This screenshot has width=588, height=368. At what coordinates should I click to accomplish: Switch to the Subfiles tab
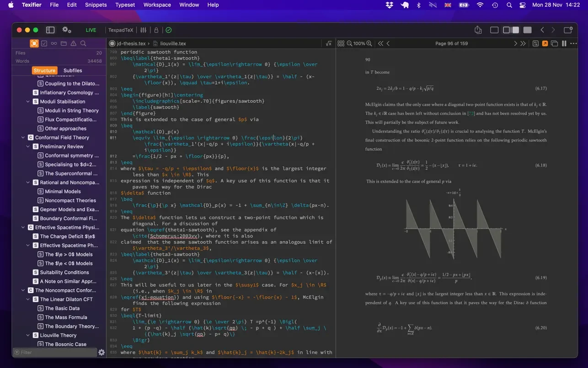tap(73, 70)
